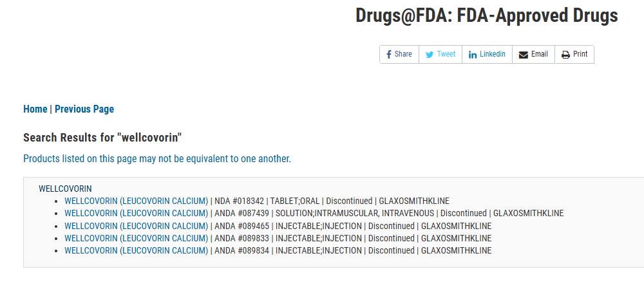Viewport: 644px width, 296px height.
Task: Click the 'Search Results for wellcovorin' heading
Action: tap(102, 137)
